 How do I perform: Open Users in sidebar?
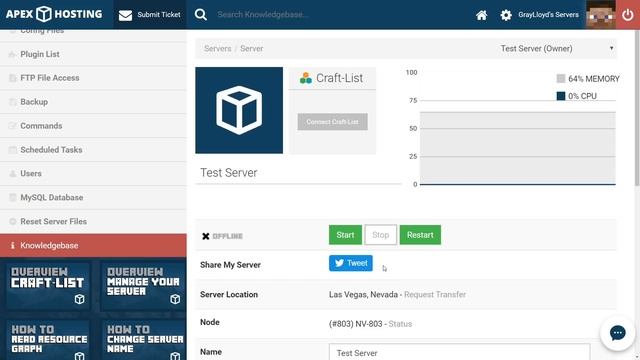pyautogui.click(x=93, y=173)
